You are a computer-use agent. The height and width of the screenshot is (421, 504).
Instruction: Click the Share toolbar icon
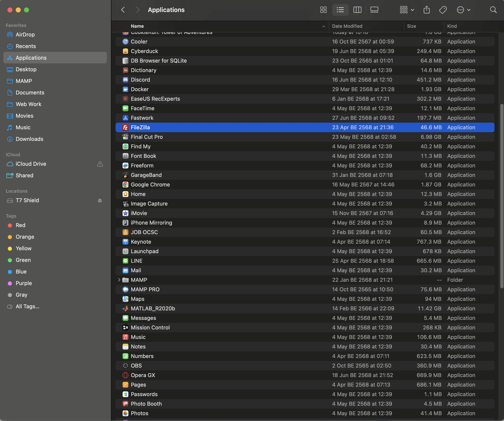427,10
